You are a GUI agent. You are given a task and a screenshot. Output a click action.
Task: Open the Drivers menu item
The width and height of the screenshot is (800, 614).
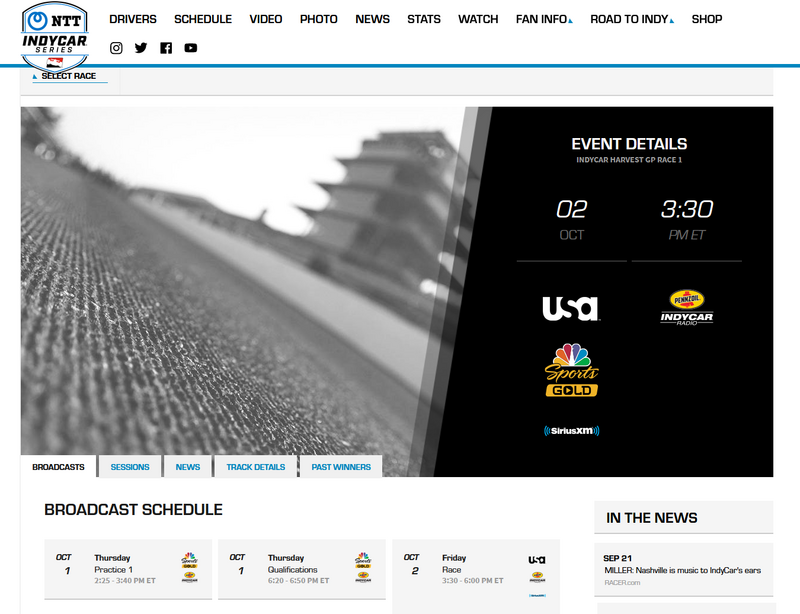tap(133, 19)
